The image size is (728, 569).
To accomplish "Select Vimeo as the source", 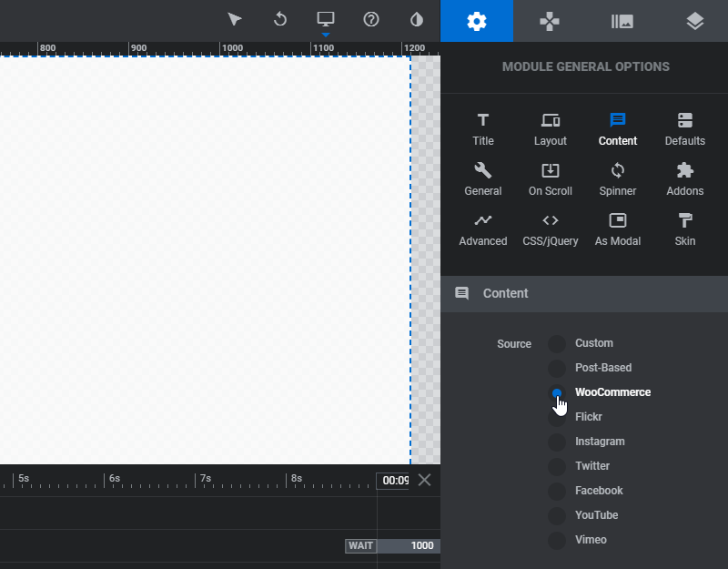I will [x=557, y=540].
